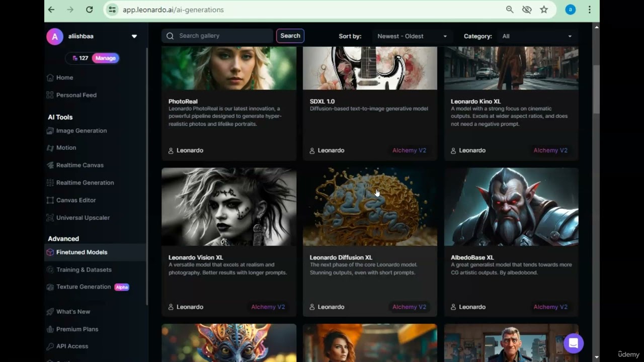Image resolution: width=644 pixels, height=362 pixels.
Task: Open the Premium Plans link
Action: [77, 329]
